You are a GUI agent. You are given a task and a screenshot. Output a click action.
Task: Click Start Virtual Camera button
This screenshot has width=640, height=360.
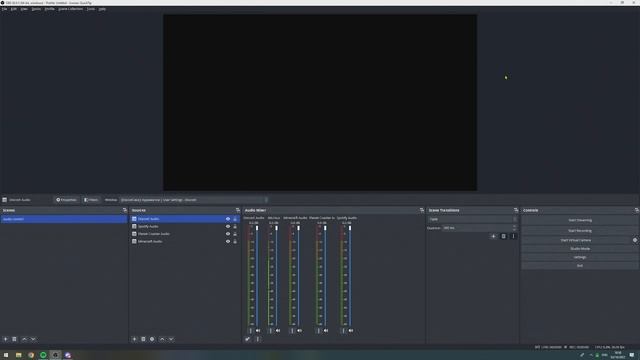click(576, 240)
